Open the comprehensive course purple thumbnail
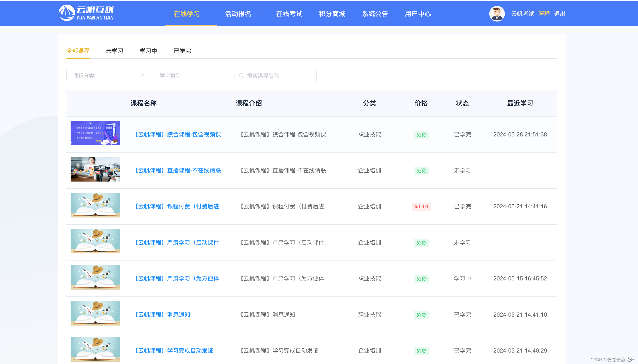638x364 pixels. pyautogui.click(x=95, y=133)
